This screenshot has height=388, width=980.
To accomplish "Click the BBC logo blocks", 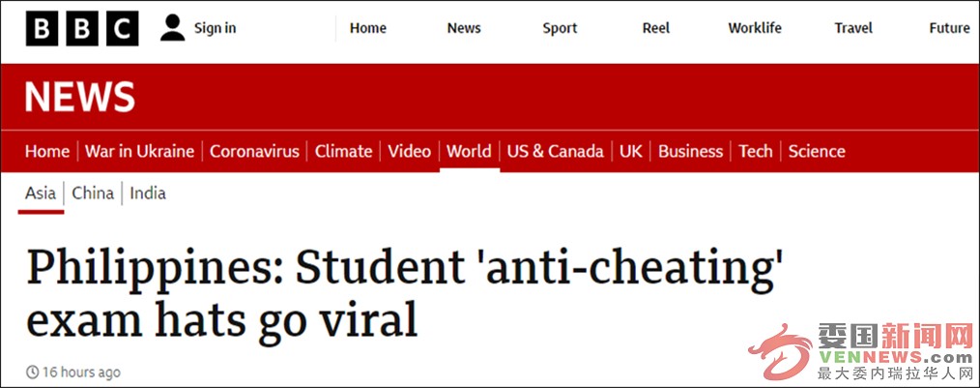I will pos(82,28).
